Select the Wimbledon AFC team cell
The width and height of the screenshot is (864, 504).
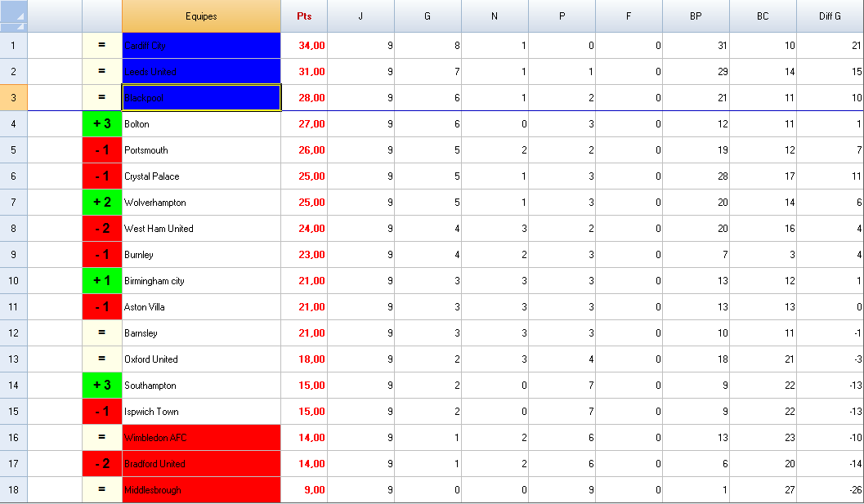click(x=201, y=437)
